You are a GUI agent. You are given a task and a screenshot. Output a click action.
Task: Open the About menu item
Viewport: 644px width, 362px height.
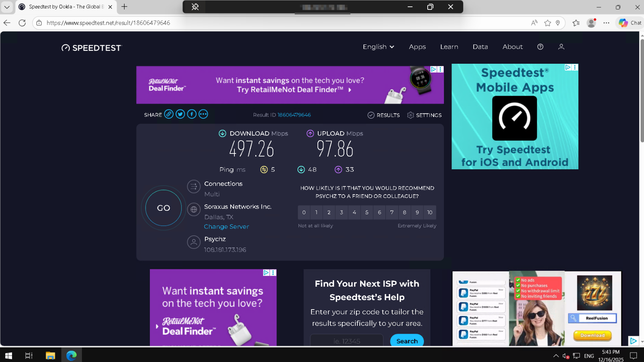click(x=513, y=47)
